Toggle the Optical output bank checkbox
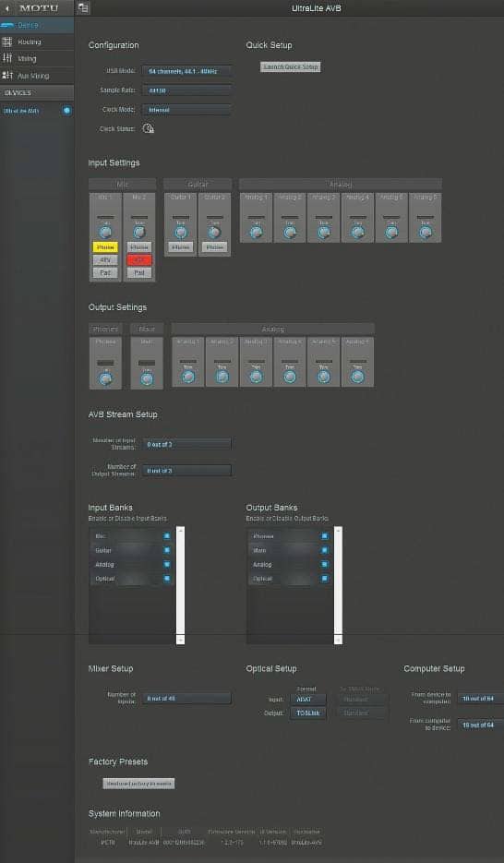The height and width of the screenshot is (863, 504). pos(325,579)
